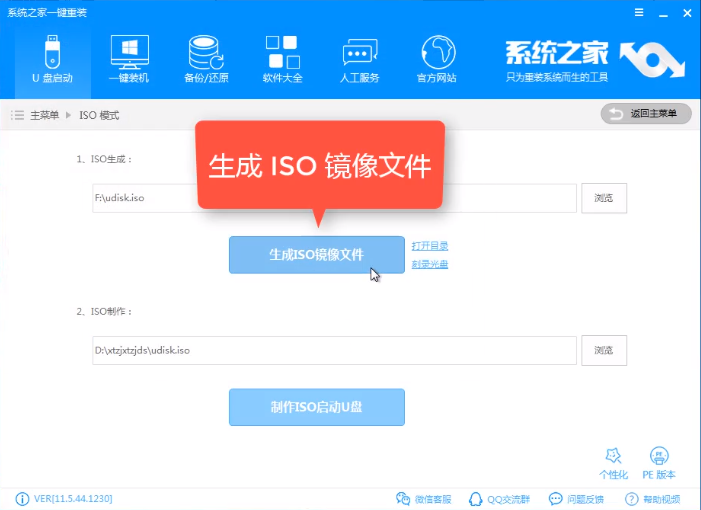701x510 pixels.
Task: Click 浏览 next to F:\udisk.iso
Action: click(603, 198)
